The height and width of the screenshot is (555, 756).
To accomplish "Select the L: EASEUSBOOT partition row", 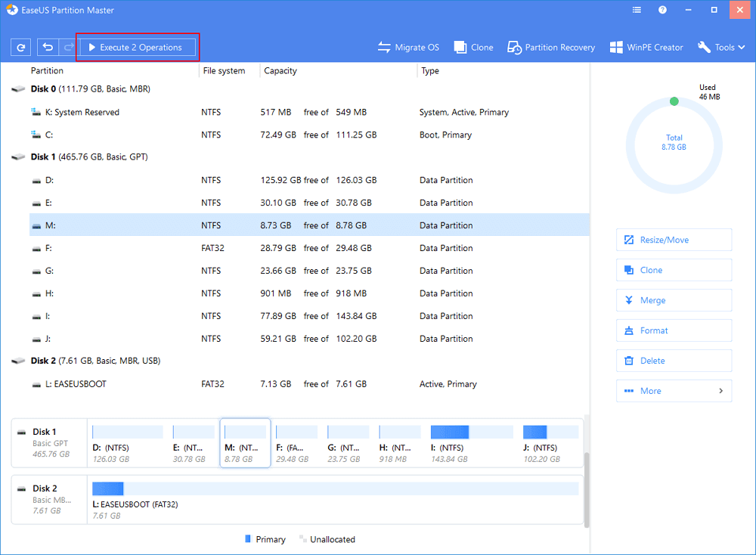I will [309, 384].
